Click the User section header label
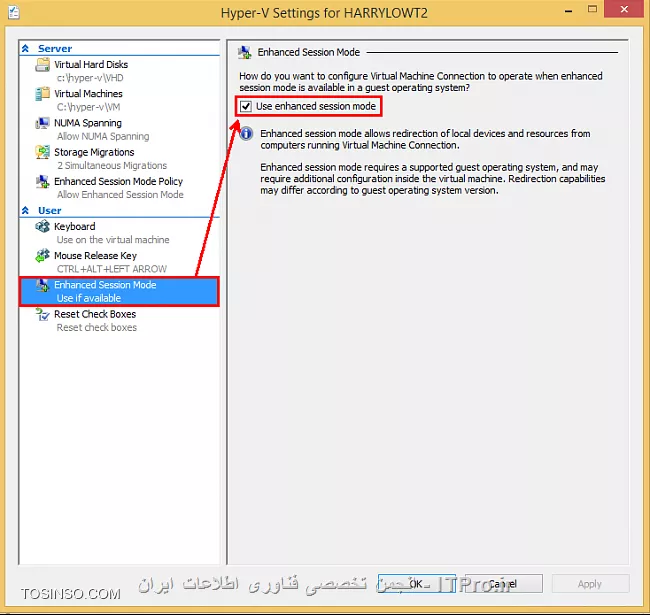This screenshot has height=615, width=650. point(49,211)
